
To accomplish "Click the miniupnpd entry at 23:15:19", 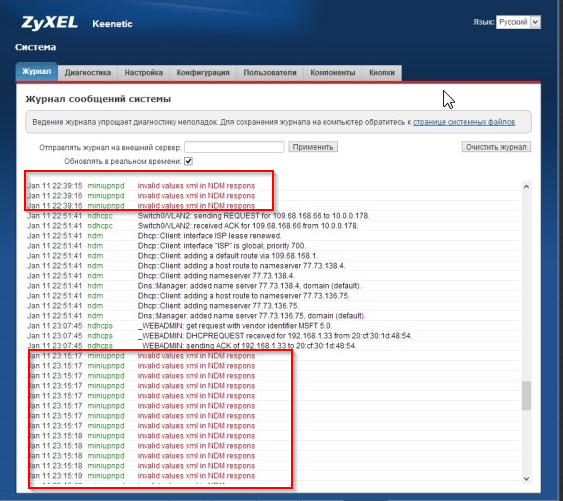I will (273, 476).
